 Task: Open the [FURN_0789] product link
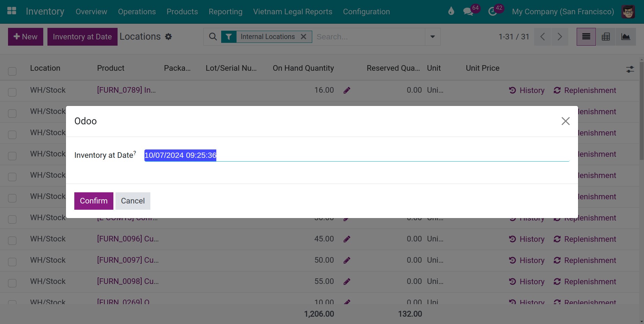[x=126, y=90]
